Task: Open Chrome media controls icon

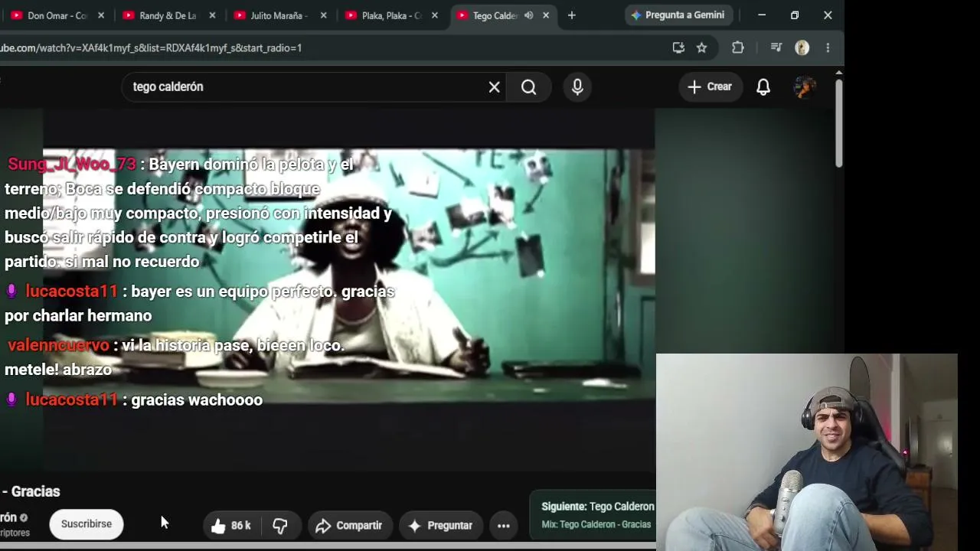Action: click(776, 47)
